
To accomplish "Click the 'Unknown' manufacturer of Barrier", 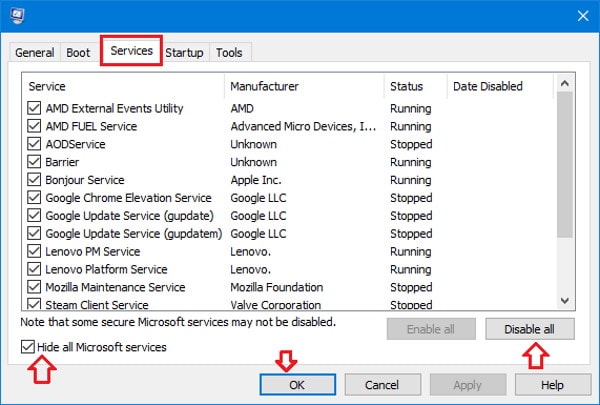I will tap(253, 162).
